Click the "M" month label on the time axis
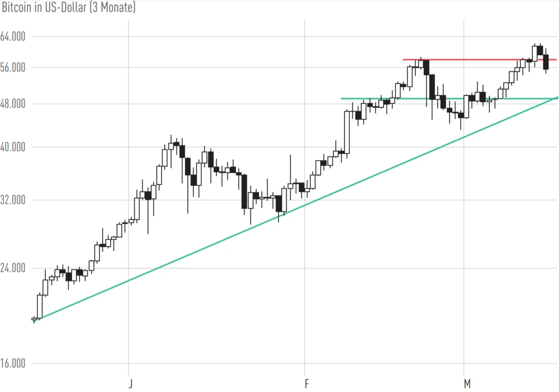 pos(466,384)
